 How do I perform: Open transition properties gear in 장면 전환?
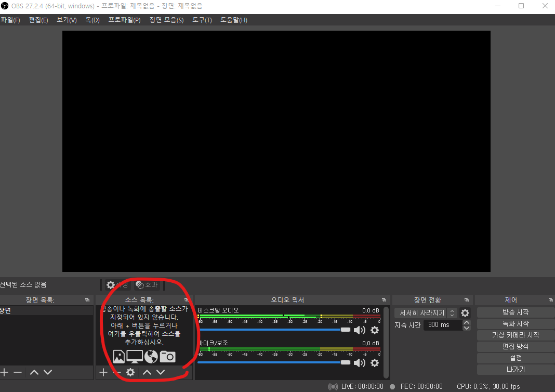pyautogui.click(x=465, y=312)
